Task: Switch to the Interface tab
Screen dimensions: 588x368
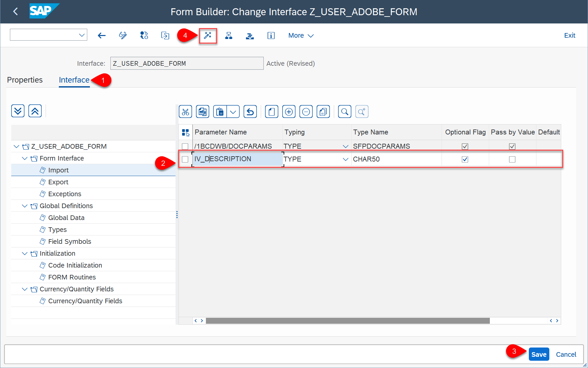Action: click(x=74, y=80)
